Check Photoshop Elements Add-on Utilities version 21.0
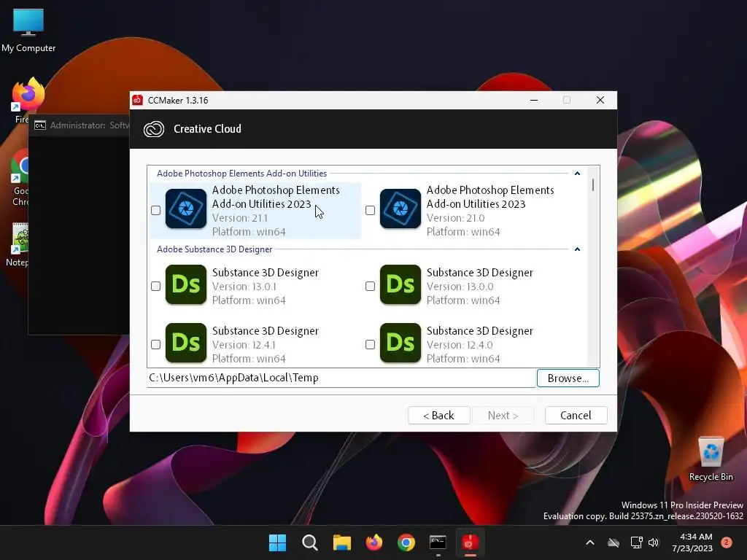Screen dimensions: 747x560 tap(370, 211)
